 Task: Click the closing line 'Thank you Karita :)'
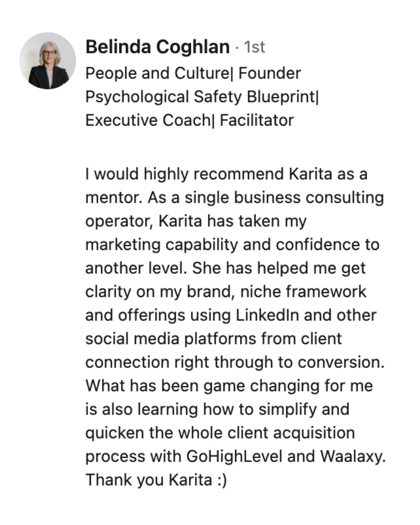pos(156,480)
